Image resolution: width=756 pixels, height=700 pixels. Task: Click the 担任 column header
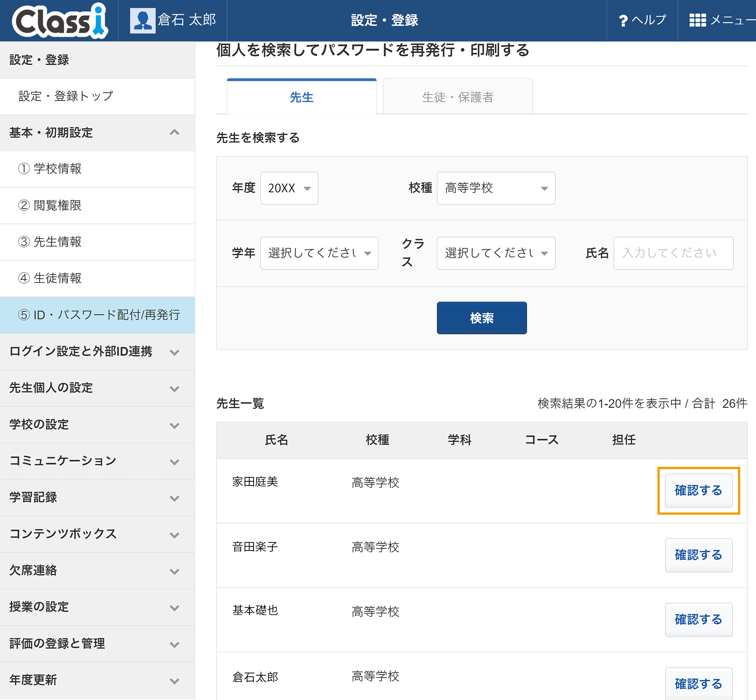point(624,440)
